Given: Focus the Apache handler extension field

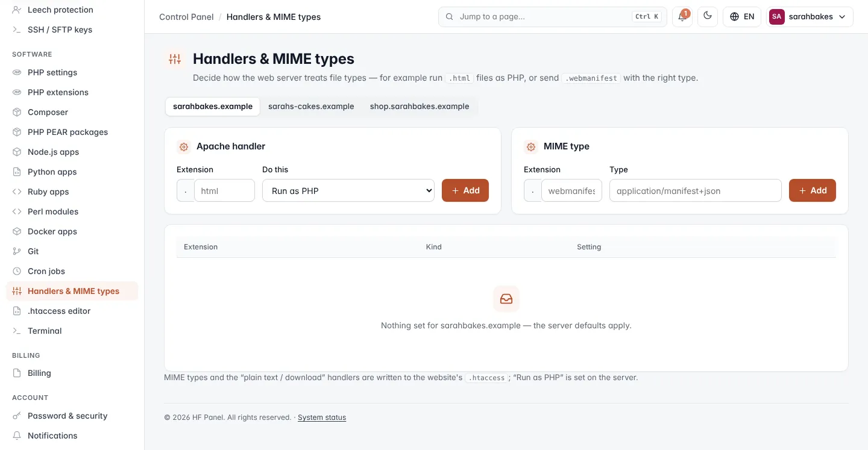Looking at the screenshot, I should click(224, 190).
